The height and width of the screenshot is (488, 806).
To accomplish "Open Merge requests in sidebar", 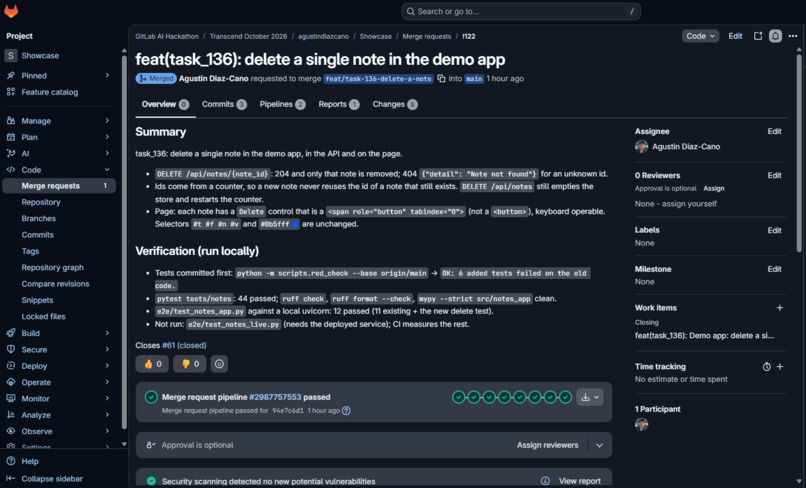I will coord(59,186).
